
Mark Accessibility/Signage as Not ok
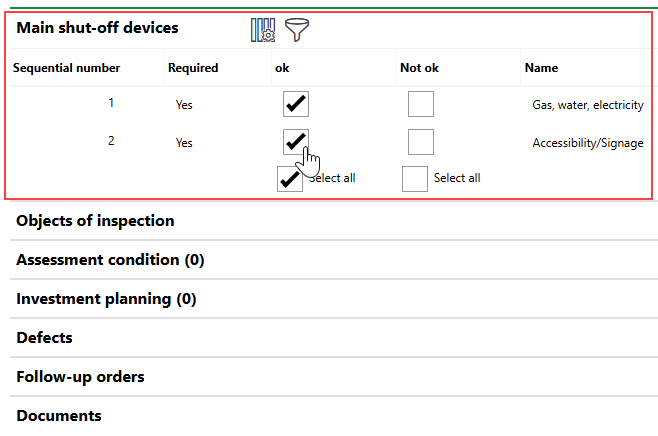(421, 142)
